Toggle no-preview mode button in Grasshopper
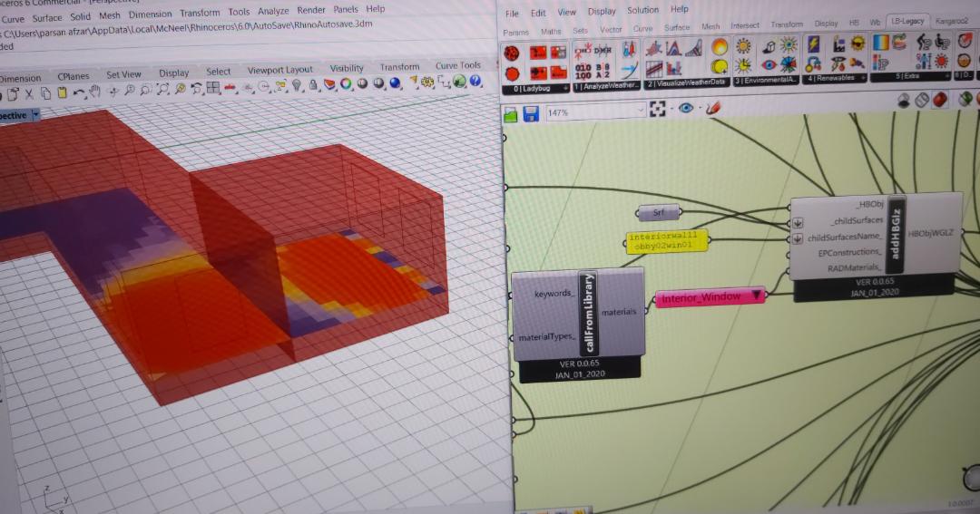The image size is (980, 514). (x=904, y=100)
